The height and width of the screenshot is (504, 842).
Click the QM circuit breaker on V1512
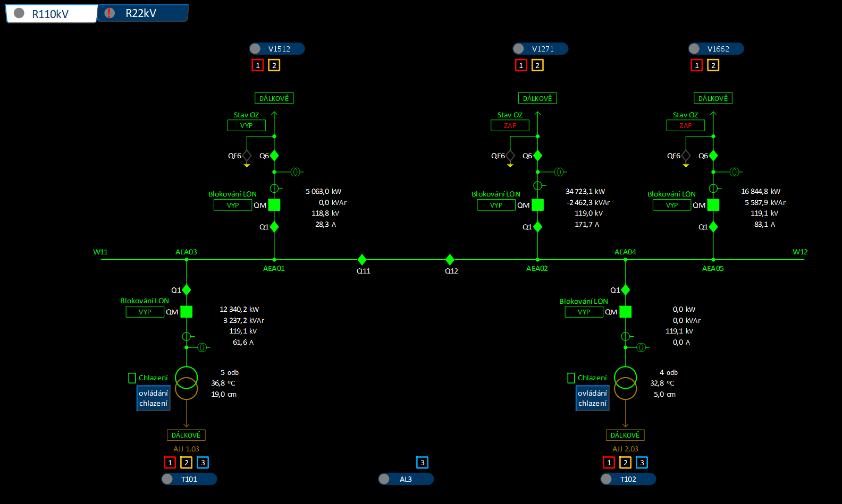(274, 205)
